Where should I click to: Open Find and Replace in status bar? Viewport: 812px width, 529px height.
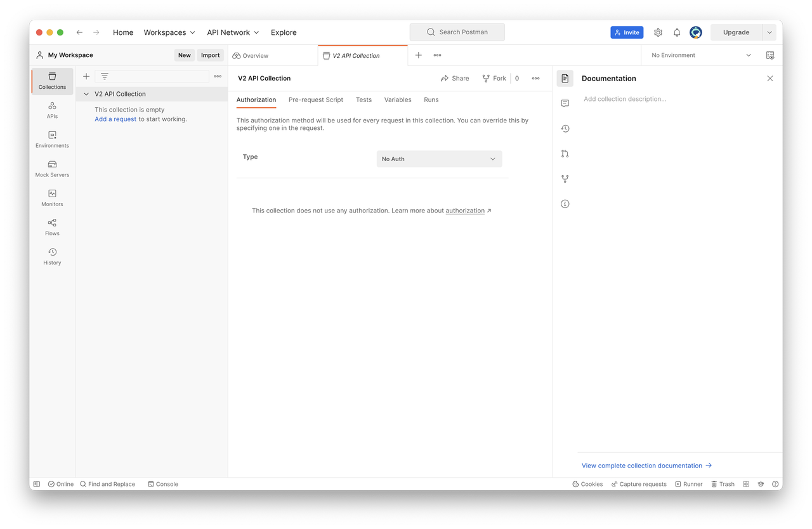[107, 484]
